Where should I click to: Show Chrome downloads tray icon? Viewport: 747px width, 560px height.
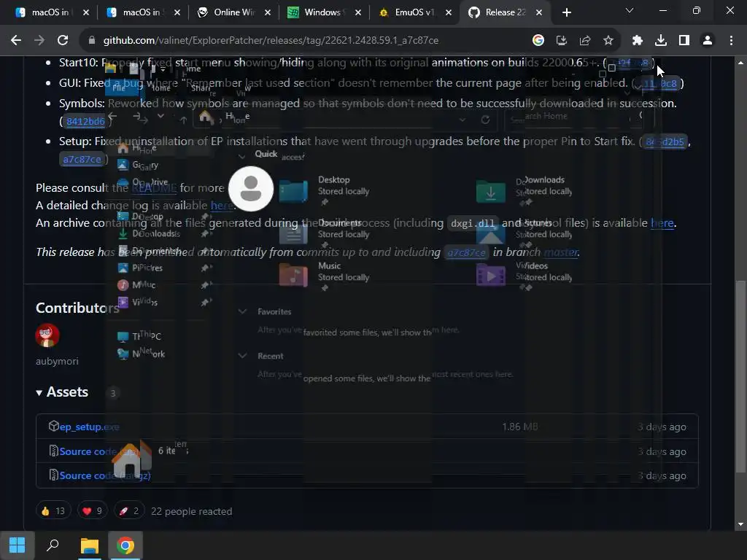(661, 41)
